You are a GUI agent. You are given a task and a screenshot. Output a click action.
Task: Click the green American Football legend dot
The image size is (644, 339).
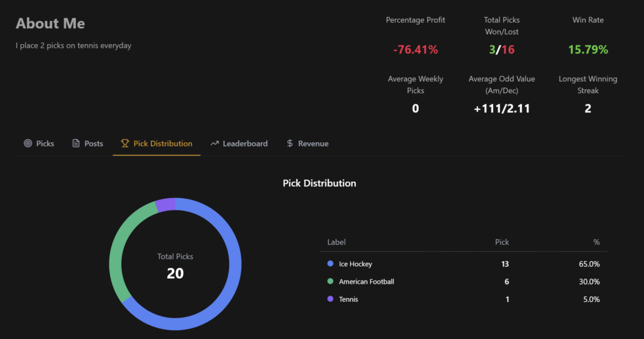(x=330, y=282)
